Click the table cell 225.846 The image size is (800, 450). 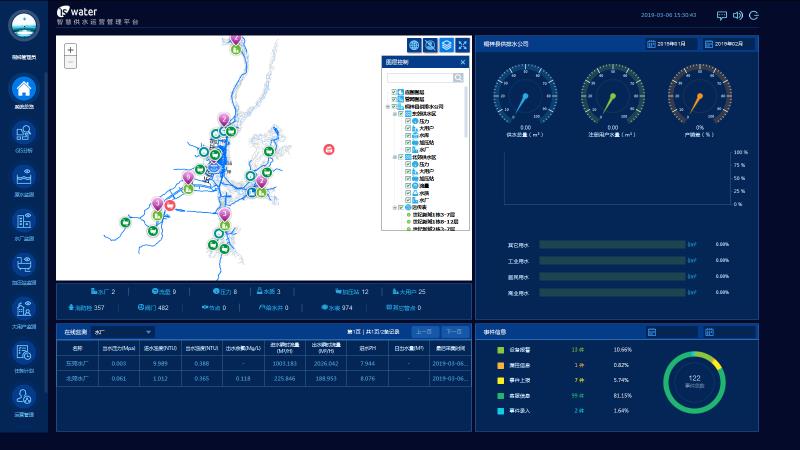point(285,379)
